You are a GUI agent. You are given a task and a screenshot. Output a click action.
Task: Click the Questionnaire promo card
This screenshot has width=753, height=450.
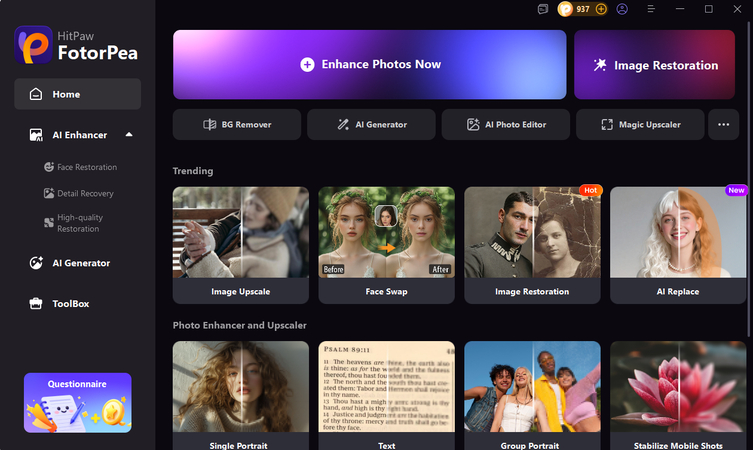tap(78, 402)
